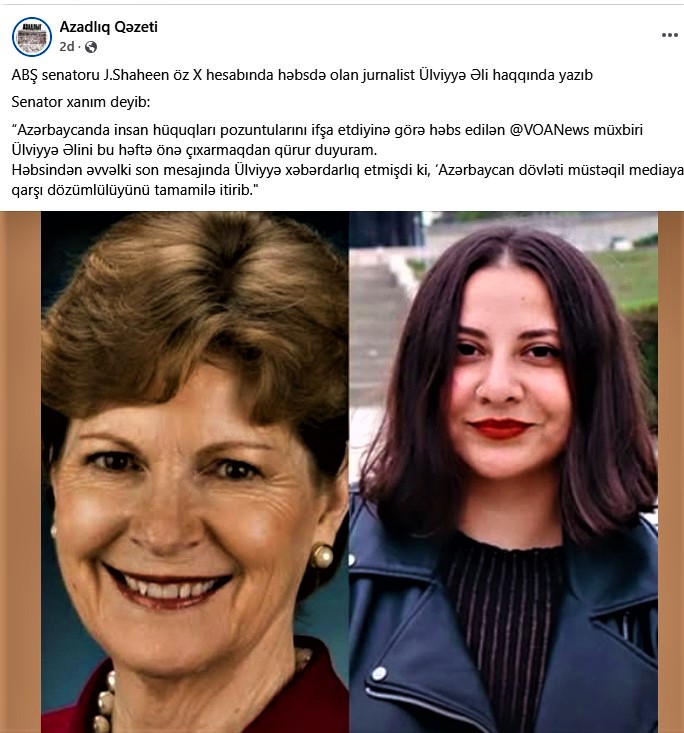Open the Azadlıq Qəzeti page name link
This screenshot has height=733, width=684.
[108, 27]
